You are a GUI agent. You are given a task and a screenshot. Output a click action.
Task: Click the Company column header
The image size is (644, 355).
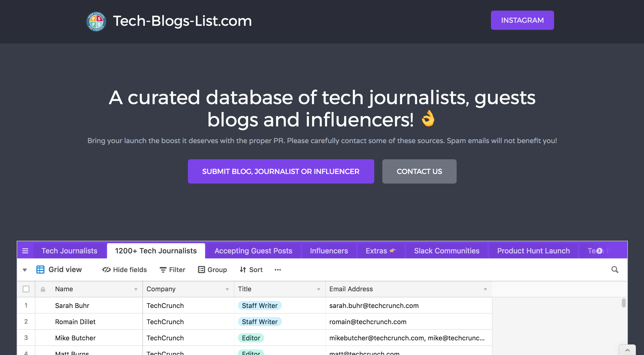tap(188, 289)
